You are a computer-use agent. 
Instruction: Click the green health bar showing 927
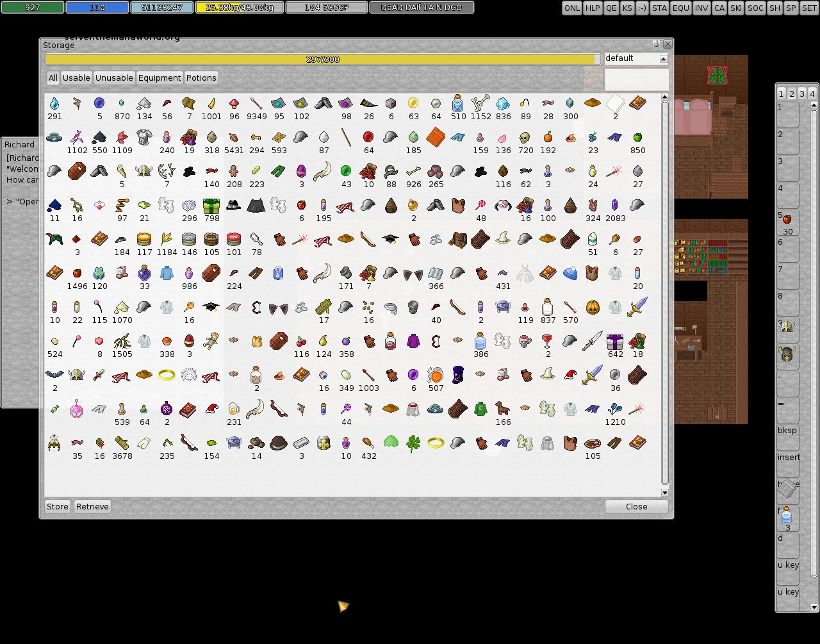[33, 7]
